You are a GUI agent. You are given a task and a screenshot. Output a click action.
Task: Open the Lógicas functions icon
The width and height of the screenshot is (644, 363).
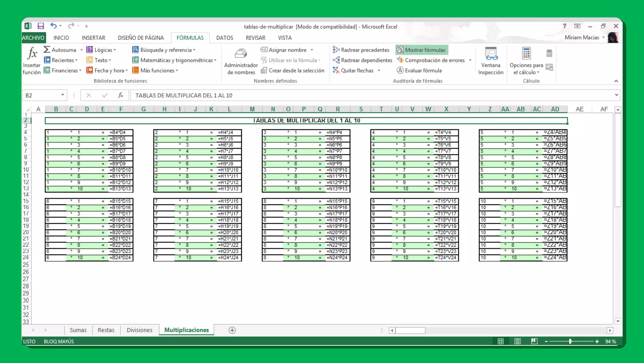tap(90, 50)
